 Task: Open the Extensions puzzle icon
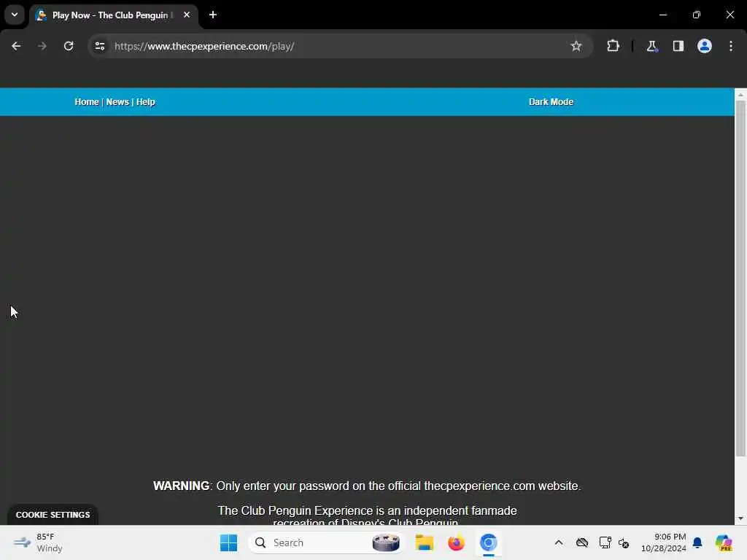tap(613, 46)
